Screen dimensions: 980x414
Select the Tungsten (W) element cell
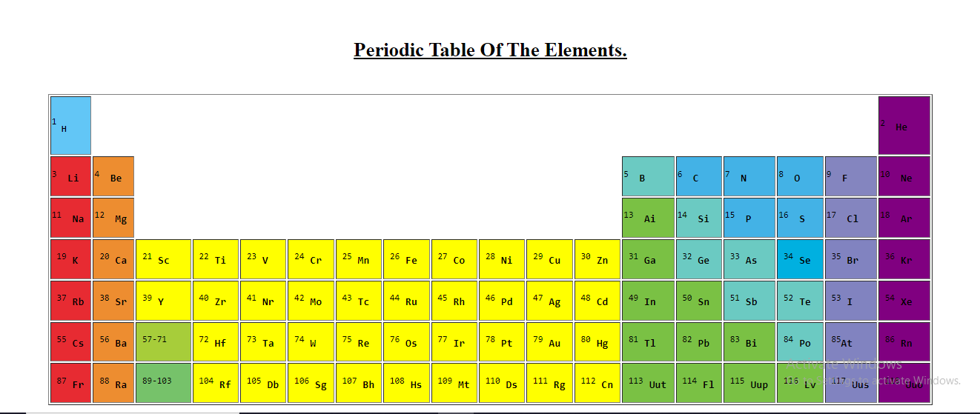(311, 342)
